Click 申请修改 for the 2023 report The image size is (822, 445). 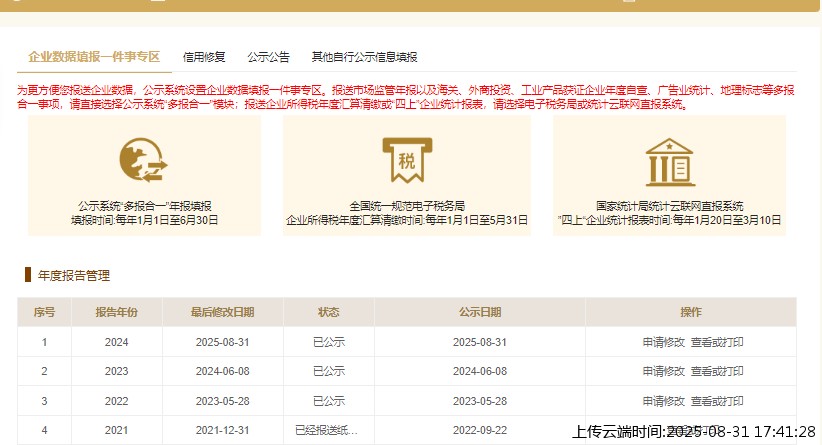point(664,371)
